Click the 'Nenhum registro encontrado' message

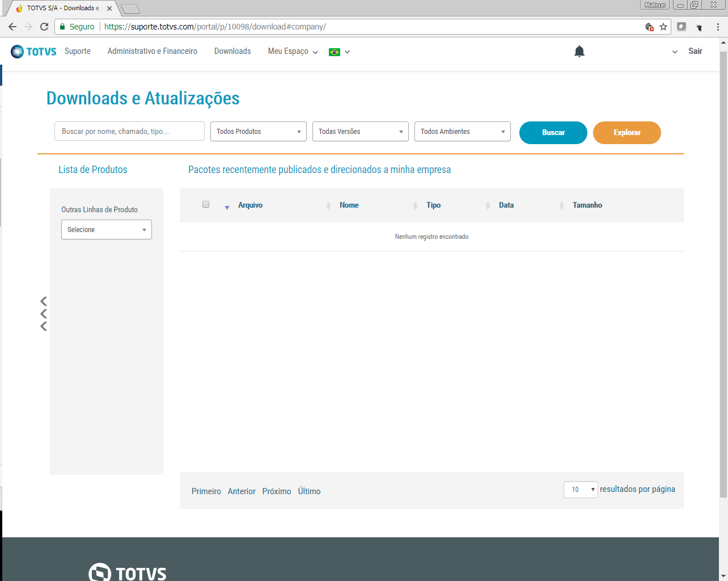click(431, 237)
